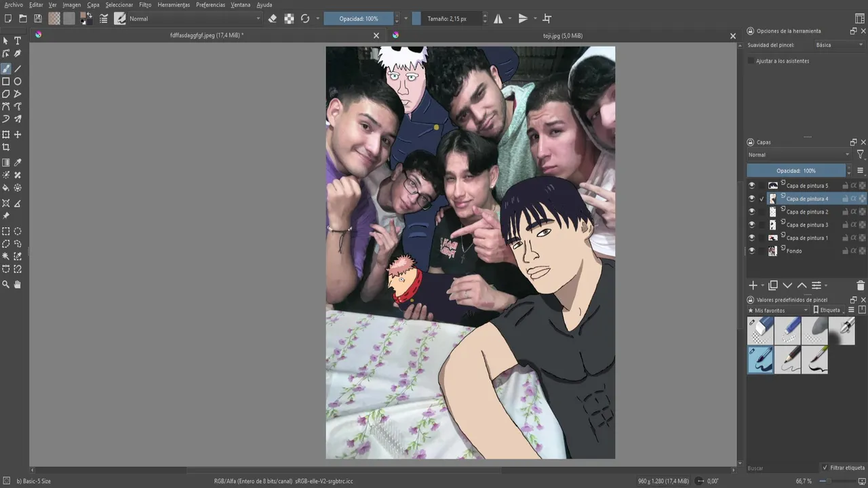Open an existing file icon

click(x=23, y=18)
